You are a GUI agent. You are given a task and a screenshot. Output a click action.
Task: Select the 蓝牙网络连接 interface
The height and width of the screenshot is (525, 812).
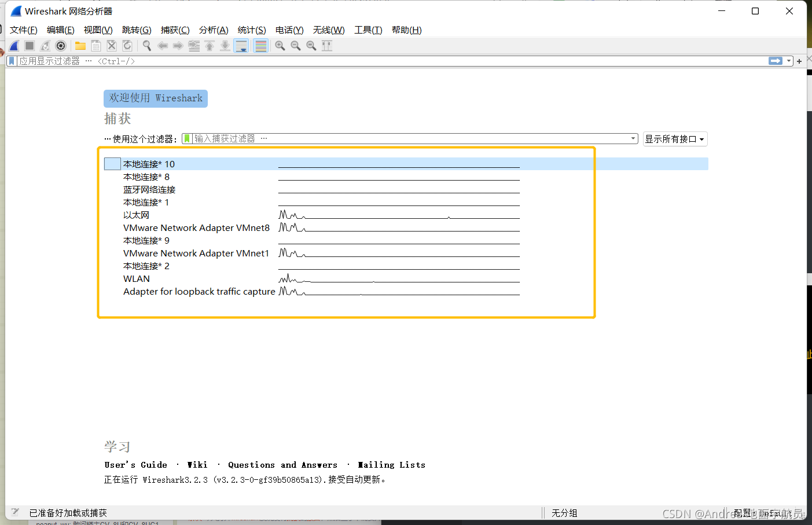(x=406, y=189)
